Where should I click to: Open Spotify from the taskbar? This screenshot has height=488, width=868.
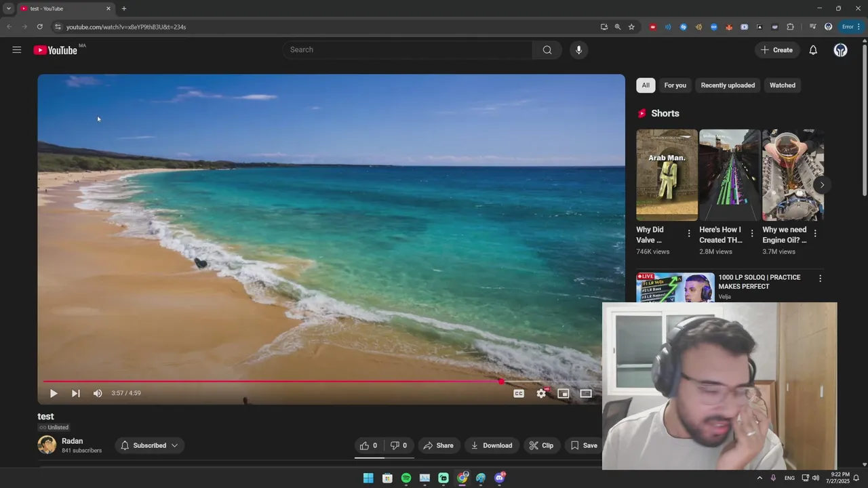tap(406, 478)
